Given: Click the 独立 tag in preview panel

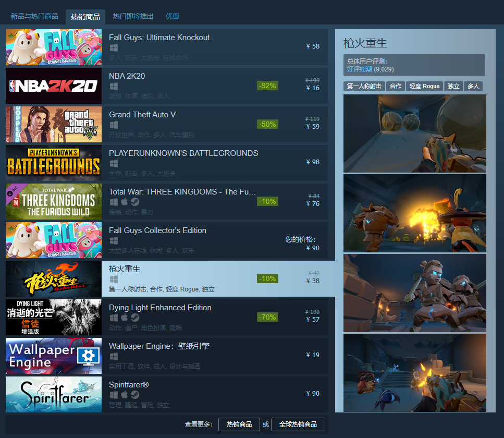Looking at the screenshot, I should pyautogui.click(x=453, y=86).
